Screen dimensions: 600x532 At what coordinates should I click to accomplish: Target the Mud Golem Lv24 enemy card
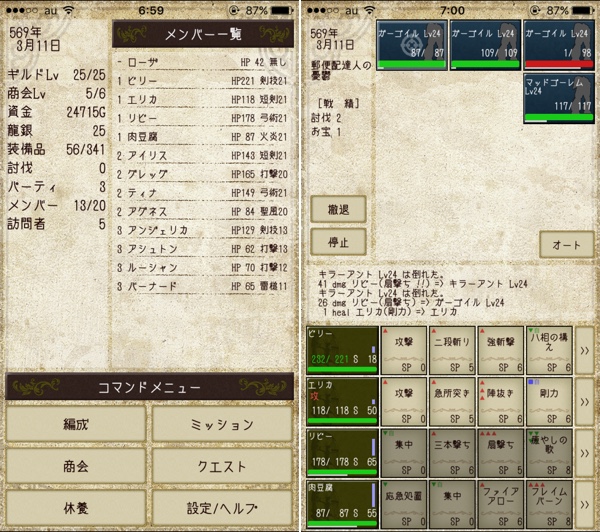click(559, 98)
